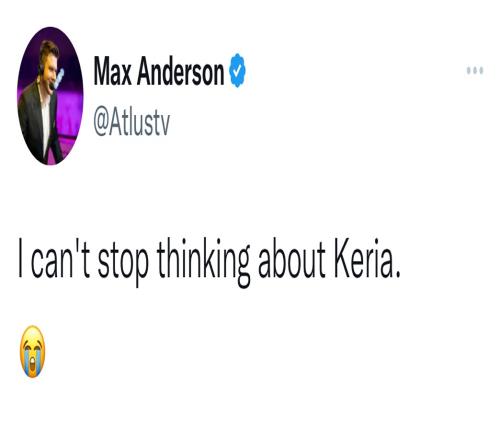Viewport: 500px width, 440px height.
Task: Expand tweet options via the ellipsis icon
Action: click(475, 71)
